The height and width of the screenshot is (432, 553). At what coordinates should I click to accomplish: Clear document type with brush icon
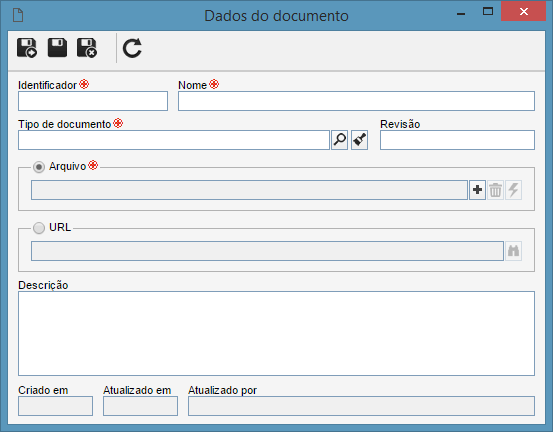(359, 140)
